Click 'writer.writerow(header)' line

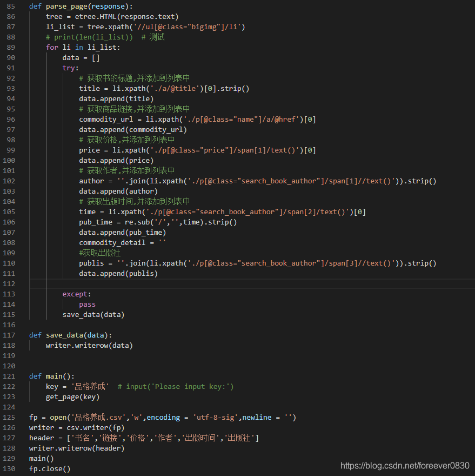click(x=77, y=448)
